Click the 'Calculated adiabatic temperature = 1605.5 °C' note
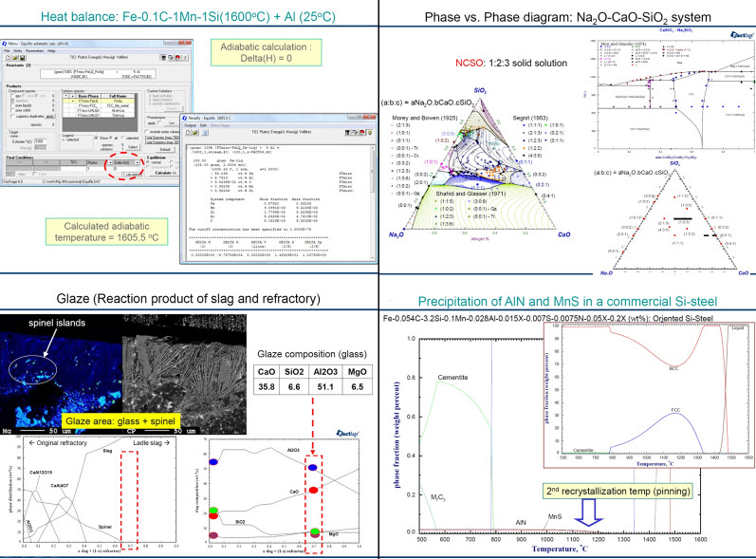756x559 pixels. (x=107, y=232)
